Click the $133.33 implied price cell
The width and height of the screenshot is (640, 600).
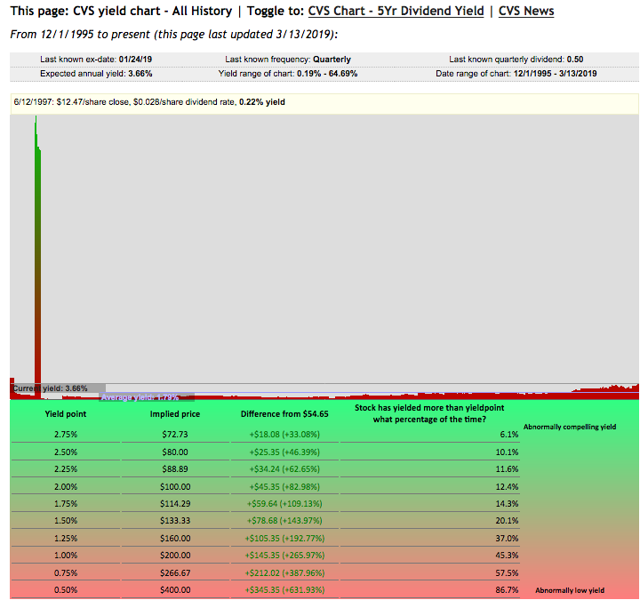click(x=175, y=521)
